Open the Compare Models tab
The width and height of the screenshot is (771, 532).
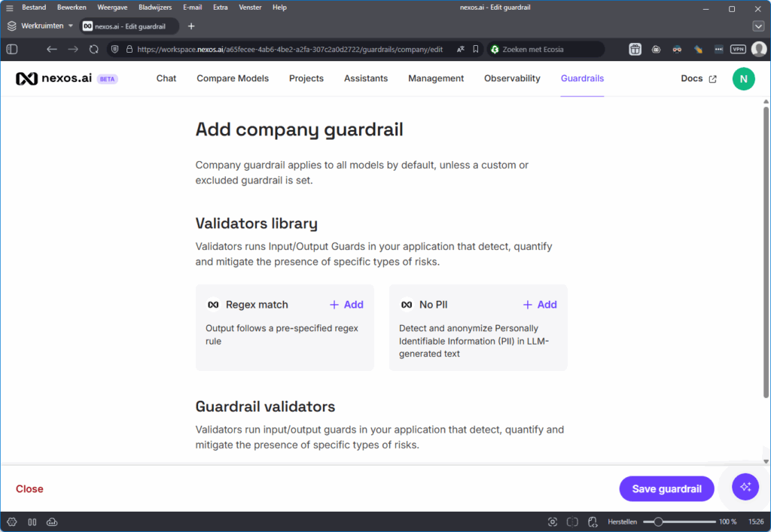coord(233,78)
